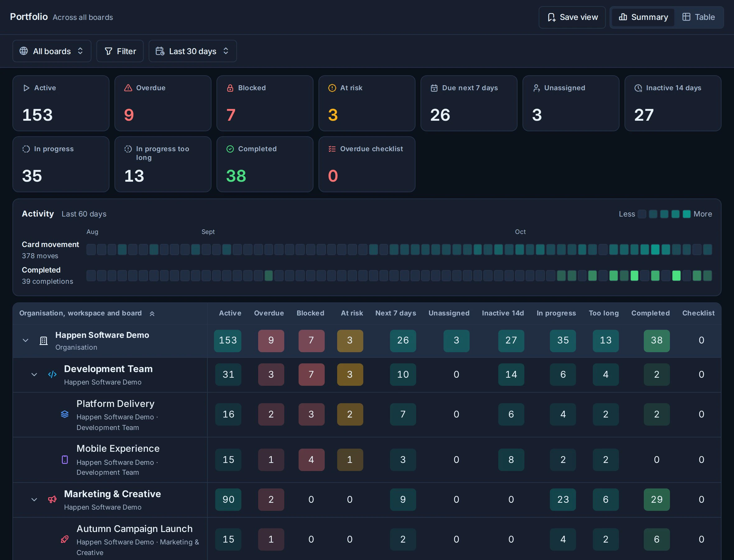Collapse the Happen Software Demo organisation row
This screenshot has height=560, width=734.
25,340
